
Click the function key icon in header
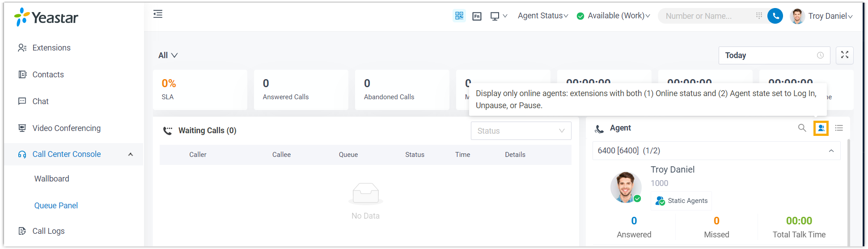477,17
